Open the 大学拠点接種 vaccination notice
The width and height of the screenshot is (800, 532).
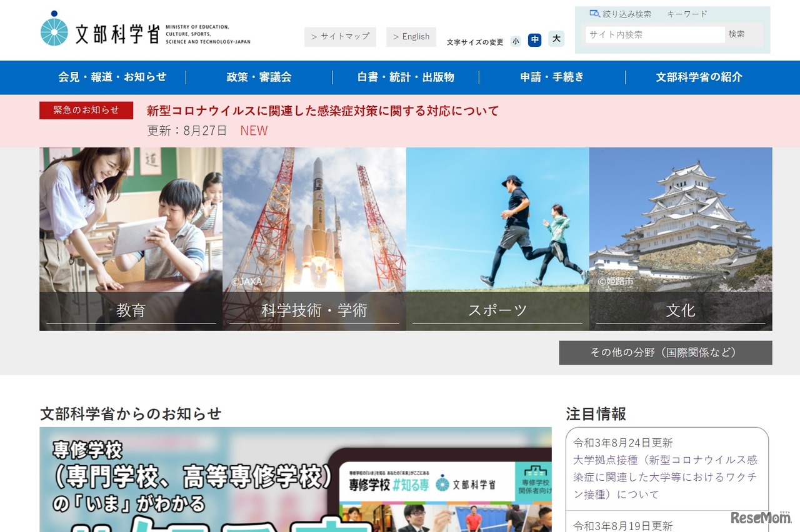664,476
